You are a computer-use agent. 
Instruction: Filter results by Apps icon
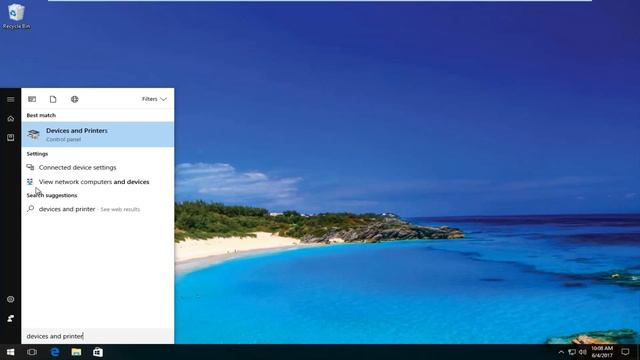click(x=32, y=99)
